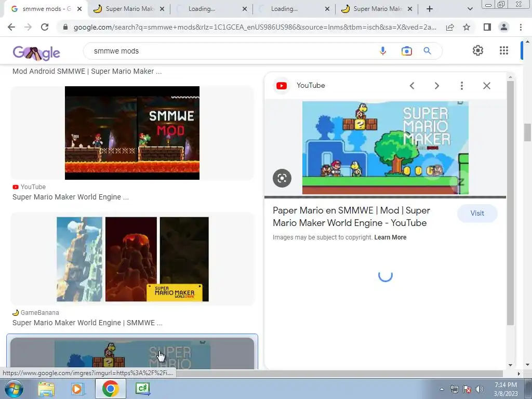Click the network icon in system tray
The width and height of the screenshot is (532, 399).
coord(454,389)
